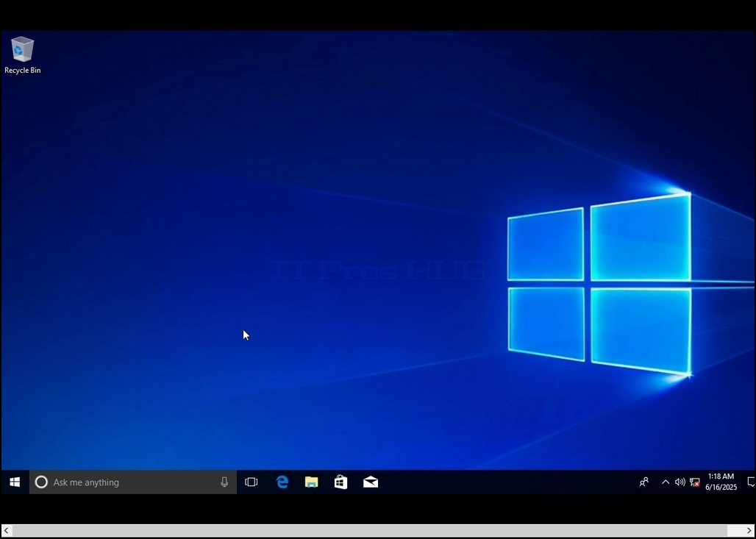Select the Recycle Bin desktop icon

(23, 55)
